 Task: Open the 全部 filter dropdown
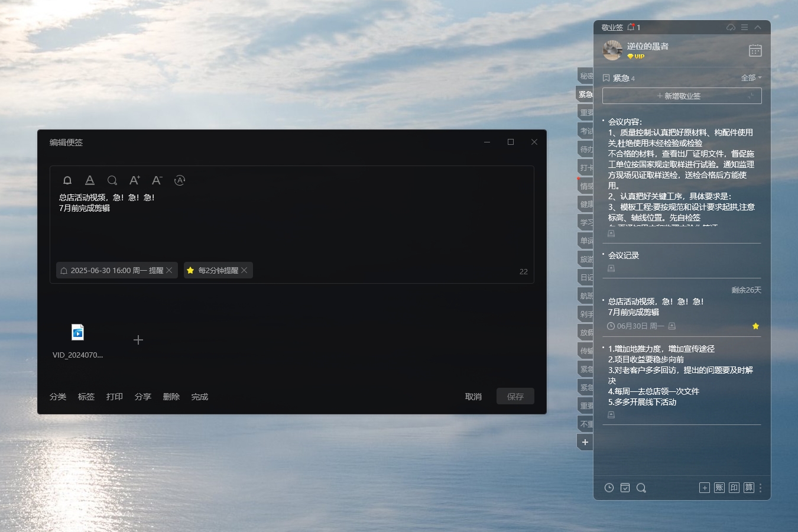(x=751, y=77)
